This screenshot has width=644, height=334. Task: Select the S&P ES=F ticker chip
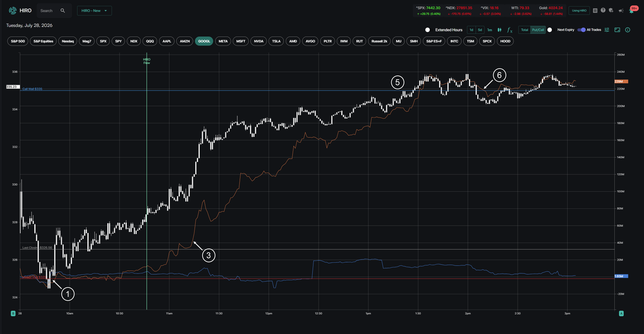[x=435, y=41]
